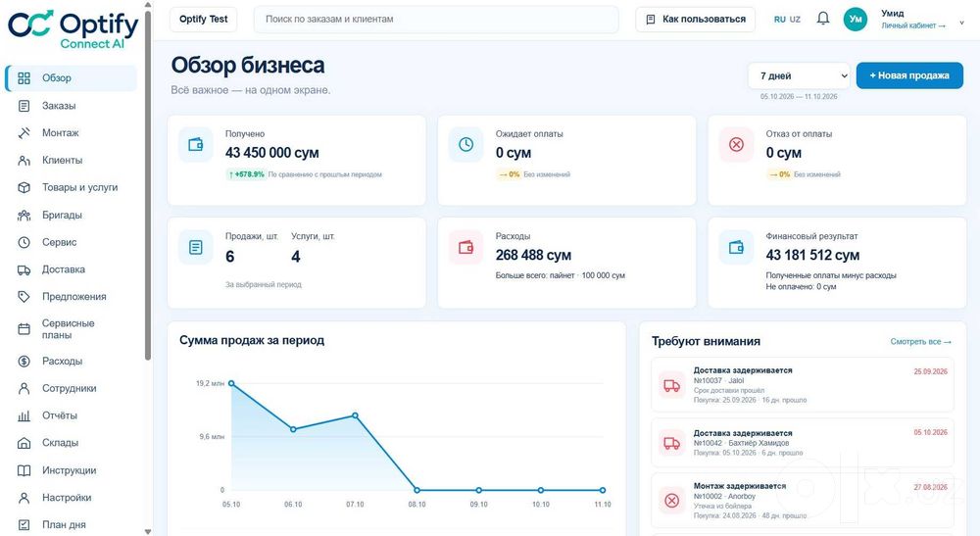
Task: Click the Предложения tag icon
Action: [24, 297]
